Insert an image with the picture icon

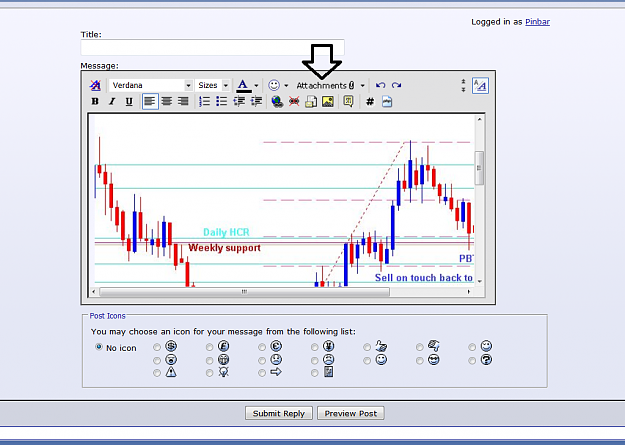click(328, 102)
